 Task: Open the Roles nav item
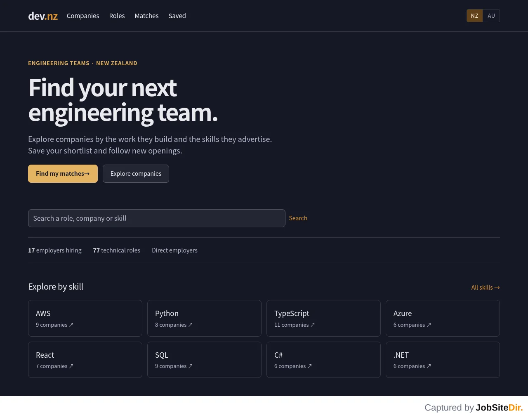[x=117, y=16]
